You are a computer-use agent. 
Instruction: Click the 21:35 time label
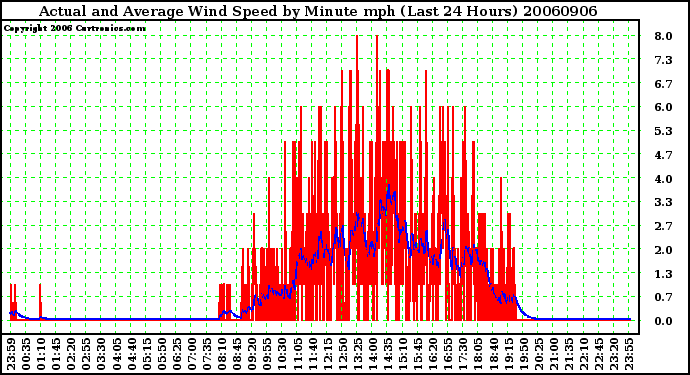point(568,354)
